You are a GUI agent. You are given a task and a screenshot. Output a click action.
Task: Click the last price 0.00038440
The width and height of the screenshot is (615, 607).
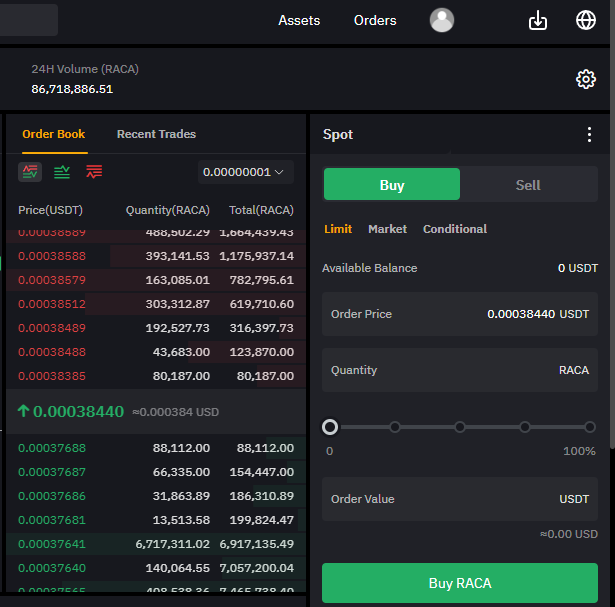(x=78, y=412)
